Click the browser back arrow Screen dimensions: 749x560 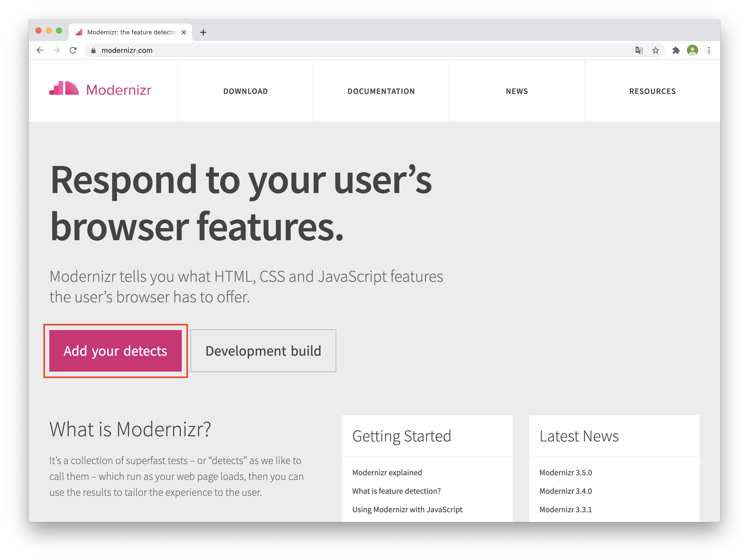pos(40,51)
